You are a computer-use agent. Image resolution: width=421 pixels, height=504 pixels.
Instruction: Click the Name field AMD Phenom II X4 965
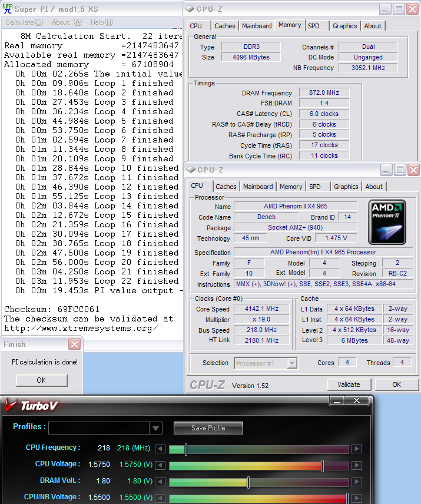296,206
